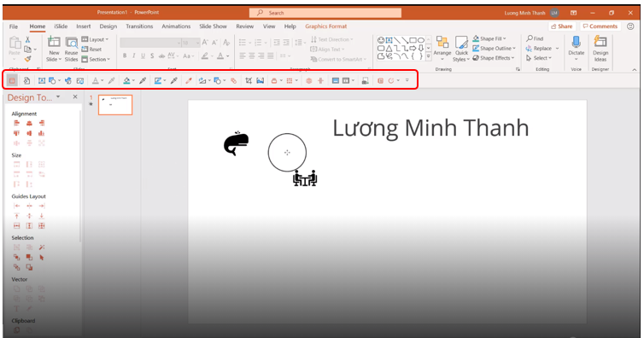Select the triangle shape in shapes gallery
644x338 pixels.
coord(389,48)
